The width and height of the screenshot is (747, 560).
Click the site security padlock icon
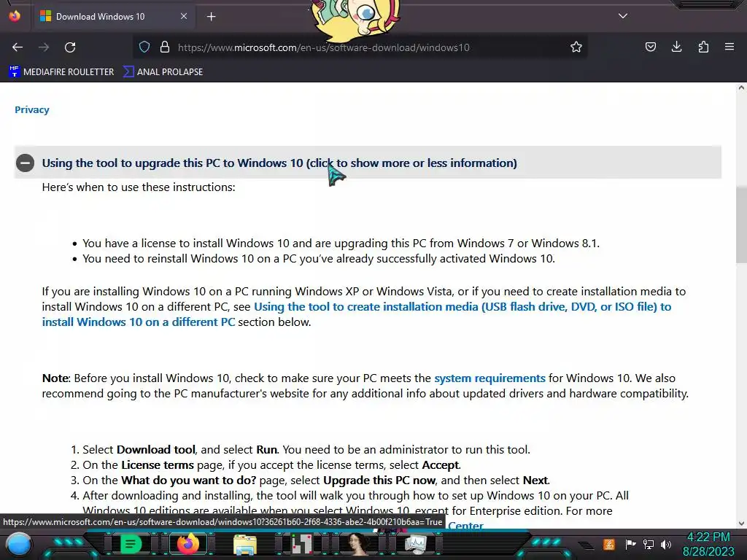pyautogui.click(x=165, y=47)
